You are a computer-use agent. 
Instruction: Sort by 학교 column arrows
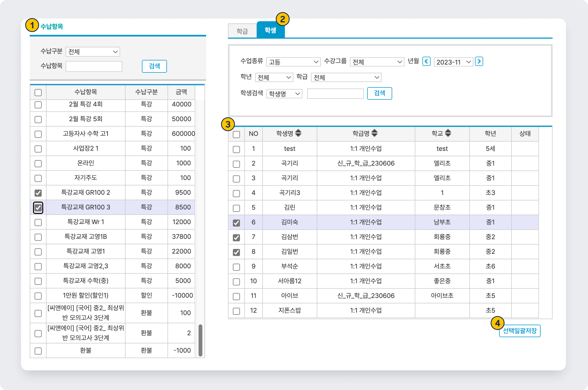click(x=448, y=133)
